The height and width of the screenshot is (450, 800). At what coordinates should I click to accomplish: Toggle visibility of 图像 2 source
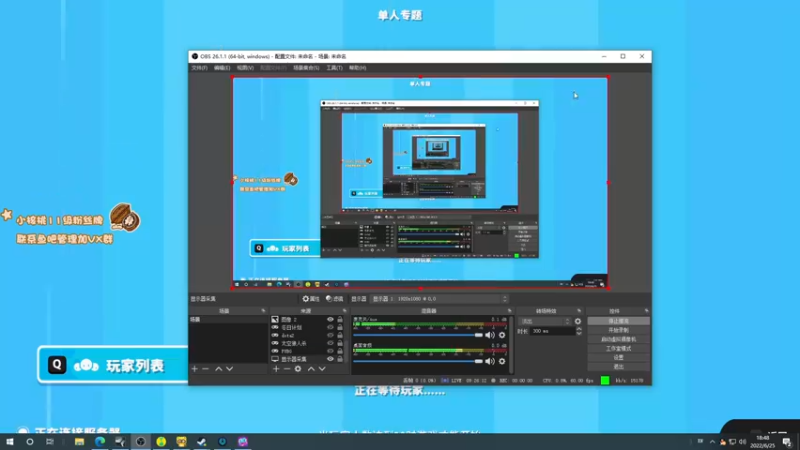[330, 319]
